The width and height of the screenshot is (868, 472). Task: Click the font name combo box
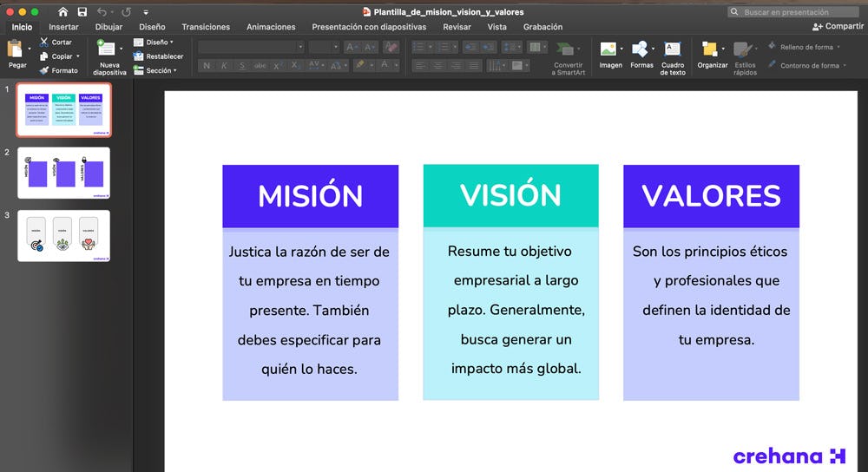(251, 48)
